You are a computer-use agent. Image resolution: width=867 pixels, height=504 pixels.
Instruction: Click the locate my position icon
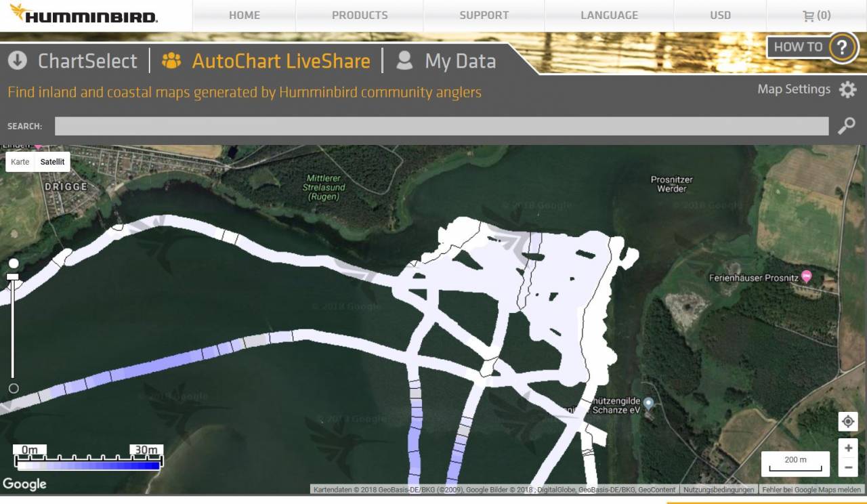click(x=847, y=421)
